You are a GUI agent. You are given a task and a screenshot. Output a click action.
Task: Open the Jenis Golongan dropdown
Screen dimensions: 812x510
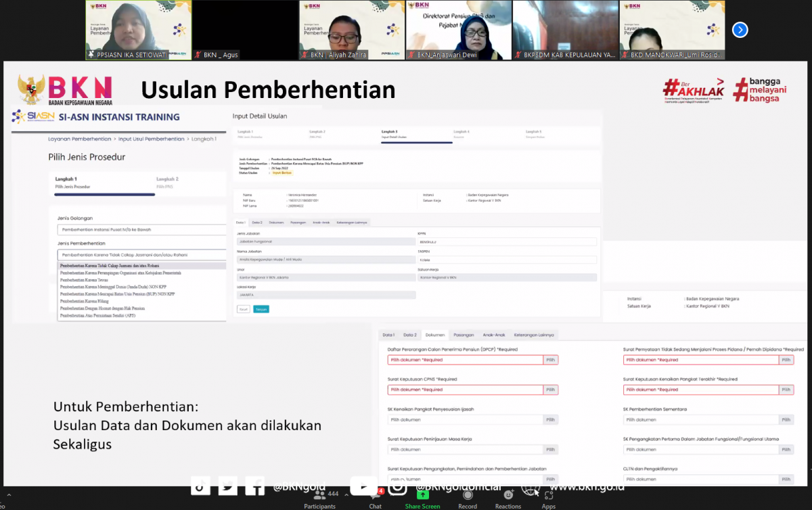tap(141, 229)
